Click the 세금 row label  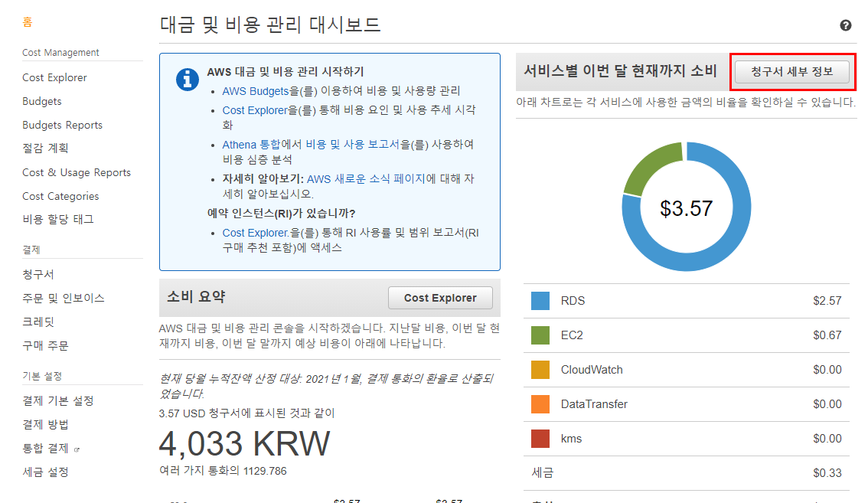tap(543, 472)
